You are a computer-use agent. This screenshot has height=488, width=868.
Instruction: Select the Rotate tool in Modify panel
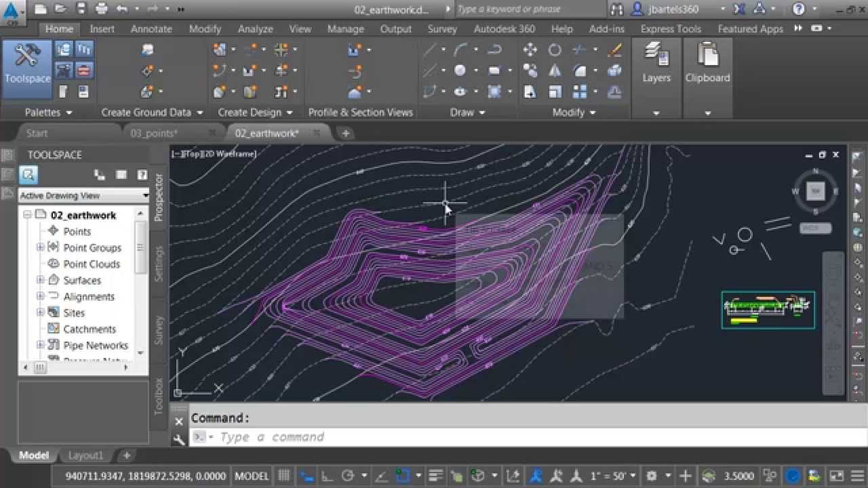coord(555,49)
